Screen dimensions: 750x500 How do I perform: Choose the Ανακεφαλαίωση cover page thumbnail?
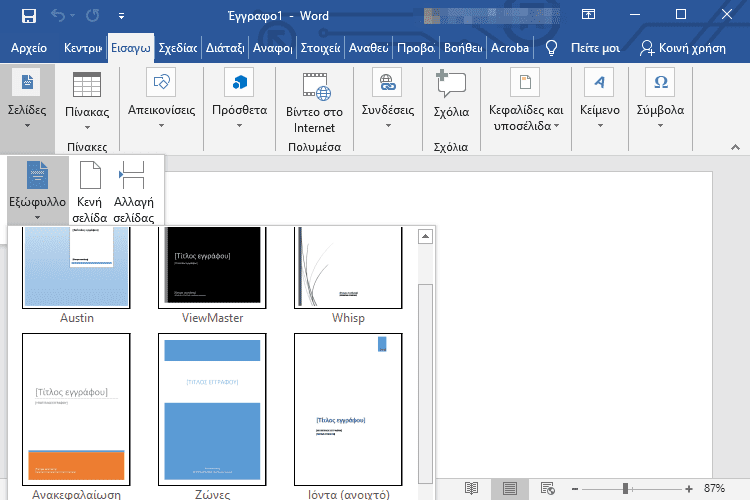tap(76, 410)
